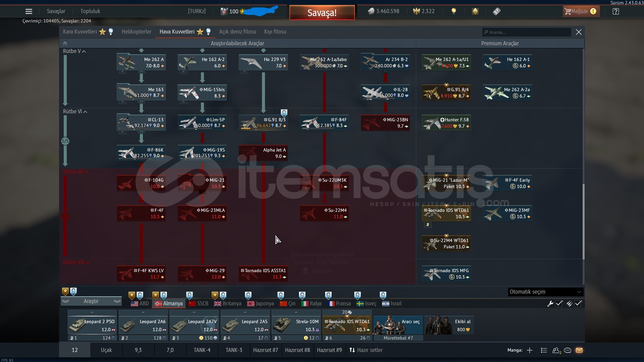Click the Israel flag icon
The image size is (644, 362).
click(x=386, y=304)
